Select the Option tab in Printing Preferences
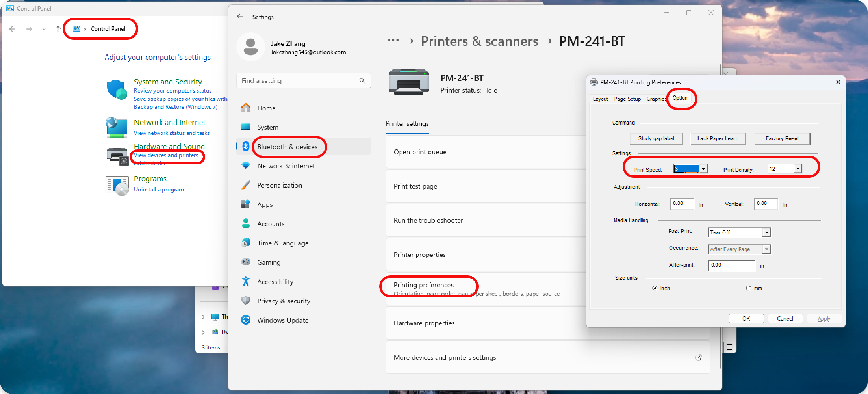This screenshot has width=868, height=394. click(680, 98)
